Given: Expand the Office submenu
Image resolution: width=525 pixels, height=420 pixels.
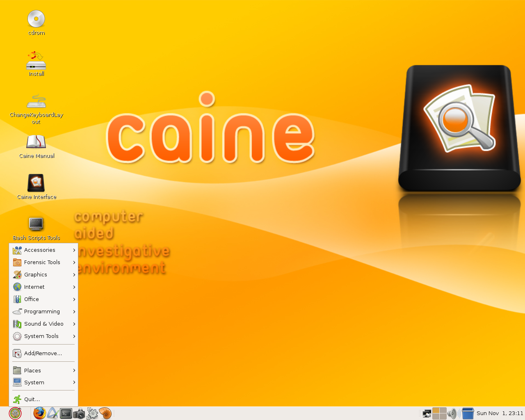Looking at the screenshot, I should (x=44, y=299).
